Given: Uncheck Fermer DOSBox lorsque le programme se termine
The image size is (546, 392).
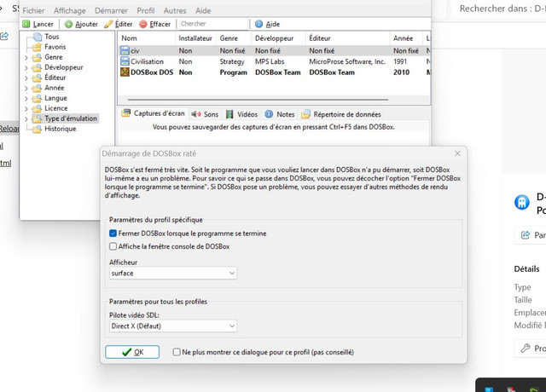Looking at the screenshot, I should tap(113, 233).
